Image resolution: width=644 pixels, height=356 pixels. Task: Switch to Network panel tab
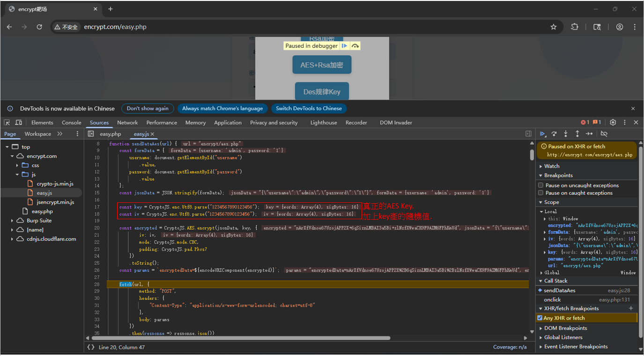[x=127, y=123]
